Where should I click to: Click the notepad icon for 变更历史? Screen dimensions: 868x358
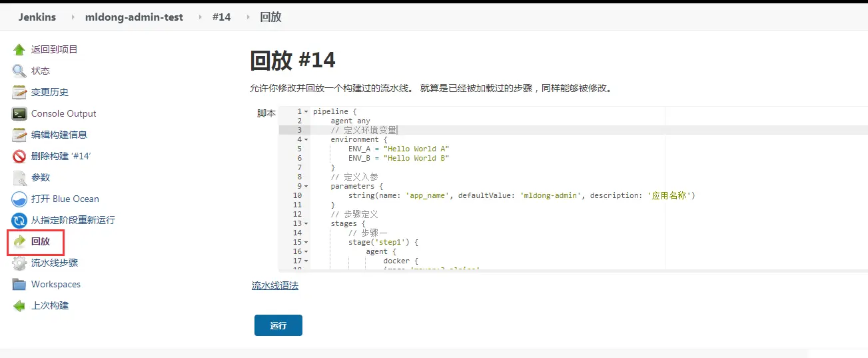(19, 92)
